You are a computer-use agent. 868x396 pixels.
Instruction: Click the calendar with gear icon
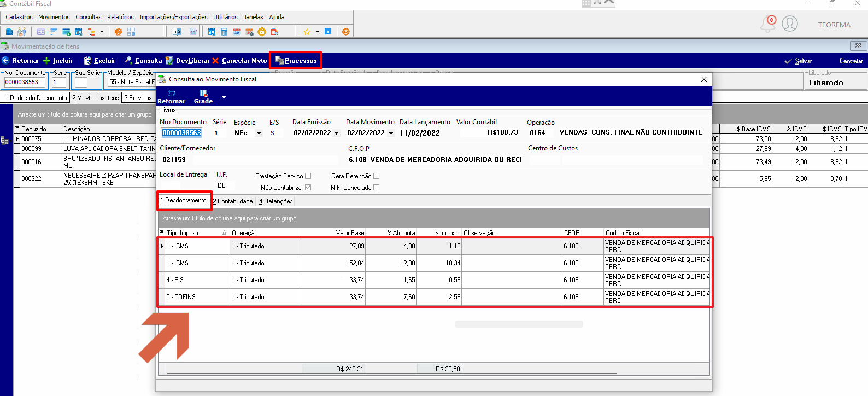point(249,32)
